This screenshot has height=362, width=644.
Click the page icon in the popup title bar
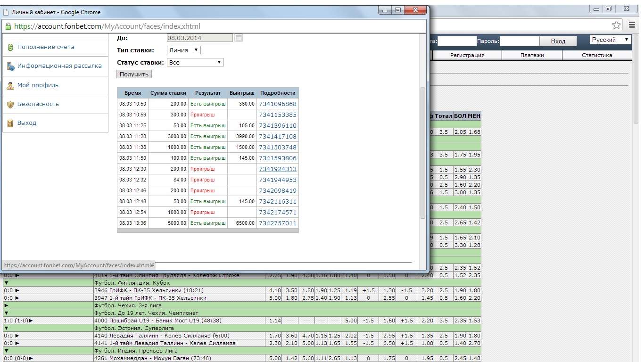coord(6,12)
